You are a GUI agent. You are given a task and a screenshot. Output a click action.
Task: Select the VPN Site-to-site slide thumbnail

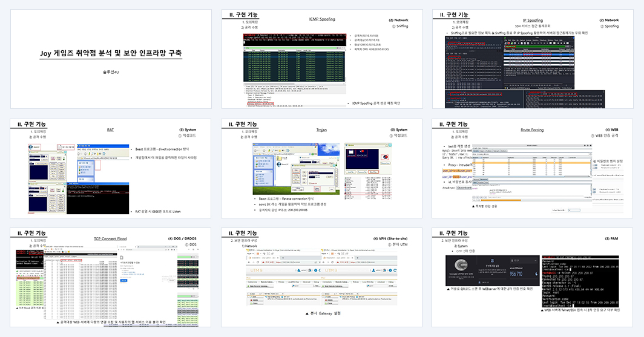[322, 278]
